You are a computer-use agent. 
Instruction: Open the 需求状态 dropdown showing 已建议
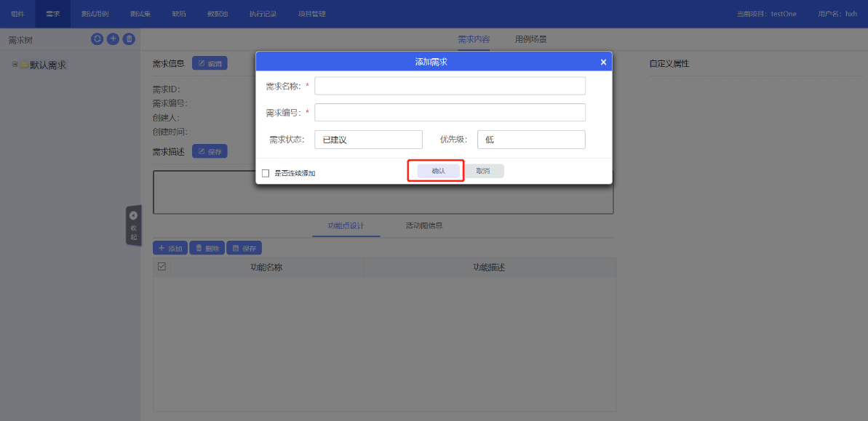tap(368, 140)
